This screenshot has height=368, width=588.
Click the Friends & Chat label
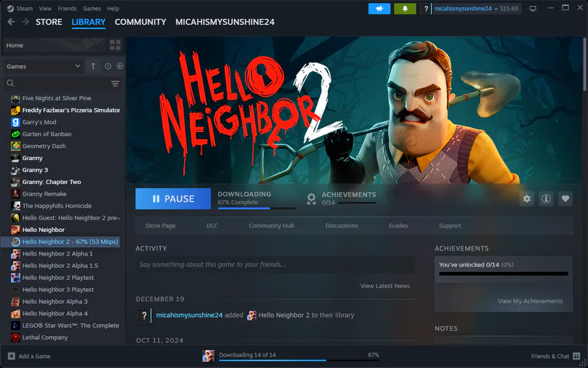[550, 356]
